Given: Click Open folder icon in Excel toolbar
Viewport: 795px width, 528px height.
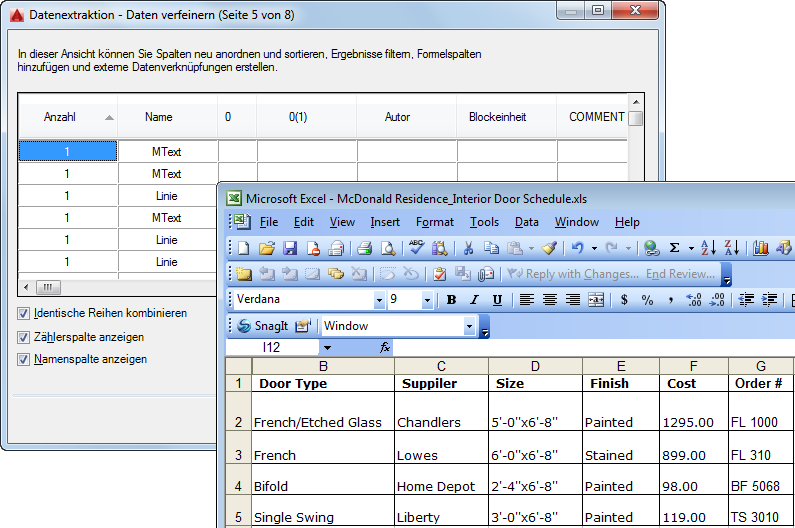Looking at the screenshot, I should click(x=267, y=248).
